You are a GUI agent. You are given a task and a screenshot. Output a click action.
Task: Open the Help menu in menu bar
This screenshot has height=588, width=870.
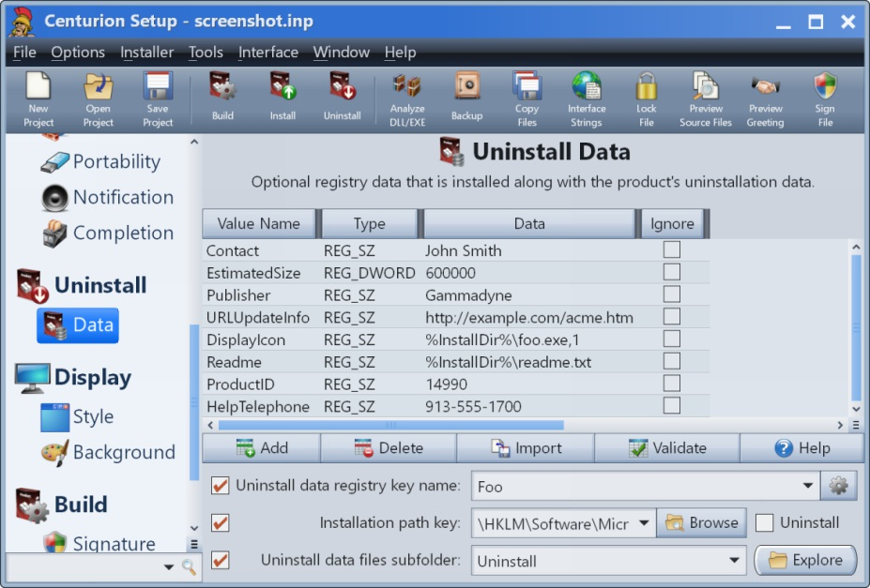(400, 53)
